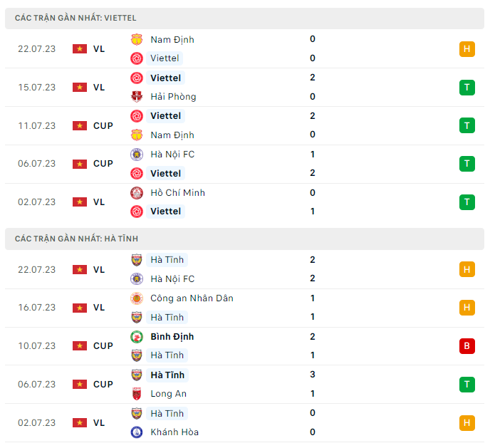This screenshot has height=448, width=490.
Task: Click Hồ Chí Minh team crest icon
Action: 137,193
